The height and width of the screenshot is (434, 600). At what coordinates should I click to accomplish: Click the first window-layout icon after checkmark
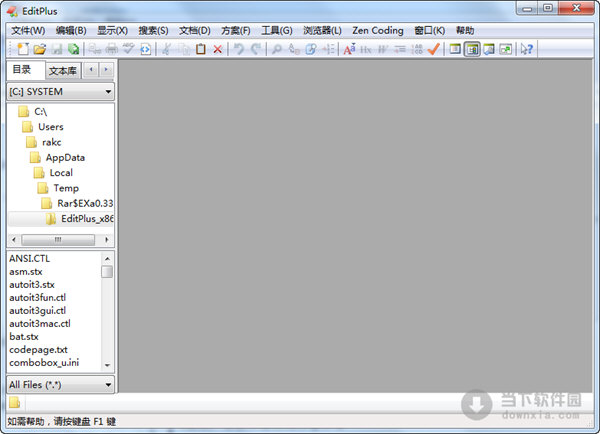pos(455,49)
